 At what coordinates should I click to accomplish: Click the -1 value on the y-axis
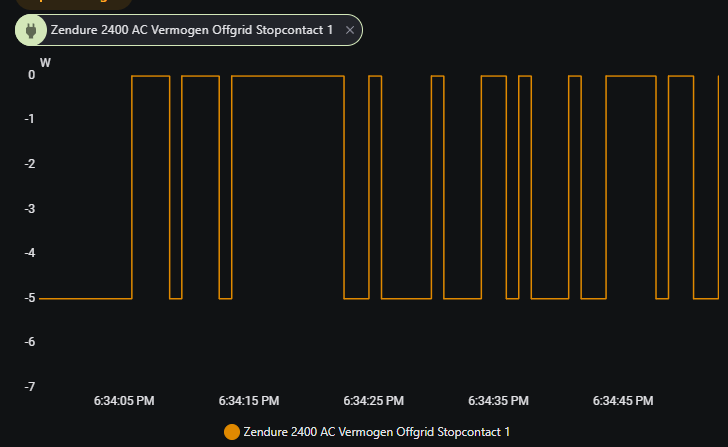(x=30, y=119)
